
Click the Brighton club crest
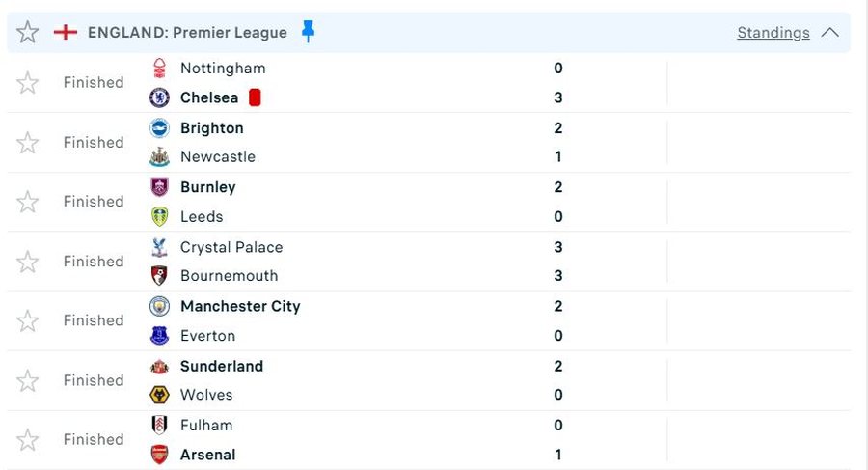point(159,127)
